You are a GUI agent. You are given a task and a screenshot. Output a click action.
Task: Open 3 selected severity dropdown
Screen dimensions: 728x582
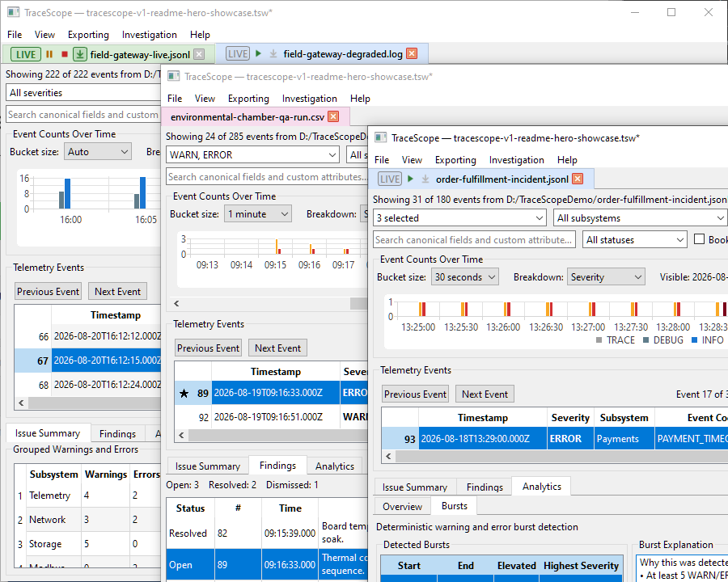[459, 217]
